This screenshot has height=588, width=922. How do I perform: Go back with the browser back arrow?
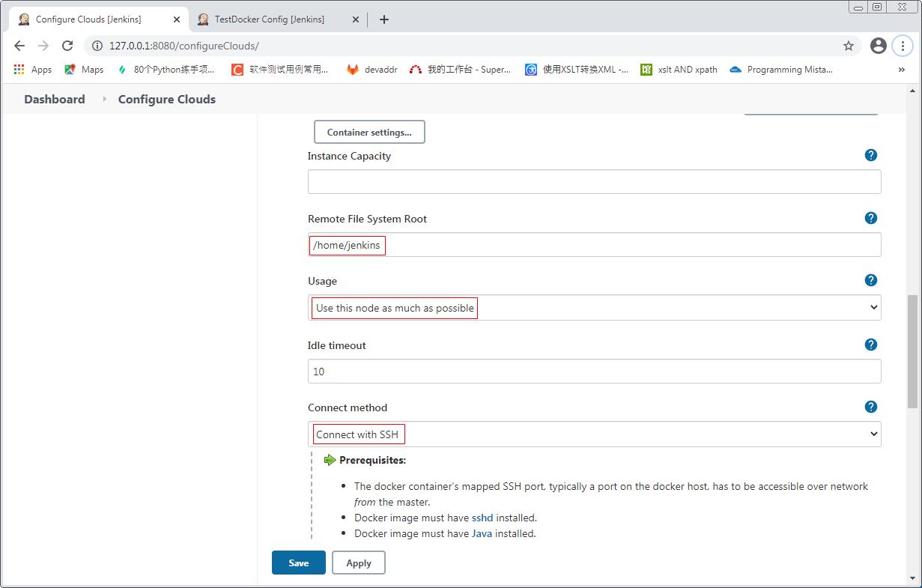19,46
